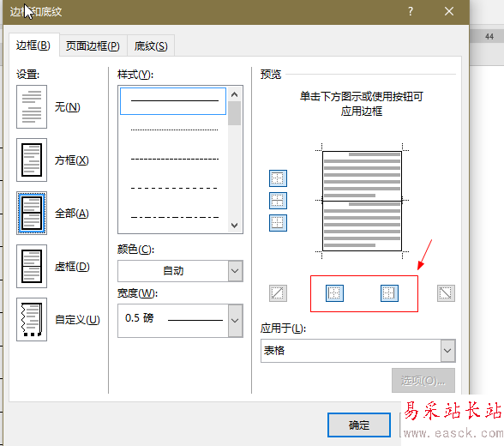Switch to the 页面边框(P) tab
Screen dimensions: 504x446
93,46
